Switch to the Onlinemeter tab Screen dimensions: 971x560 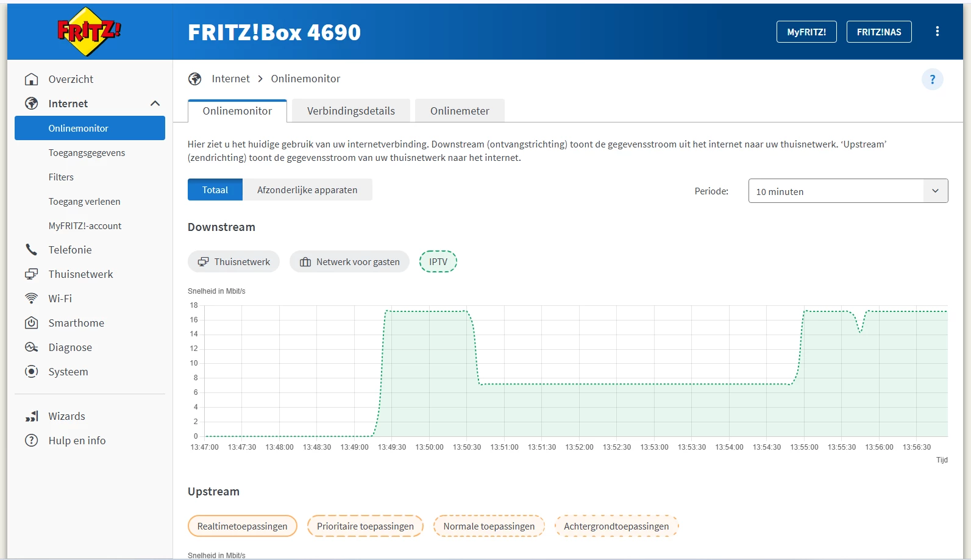(460, 111)
